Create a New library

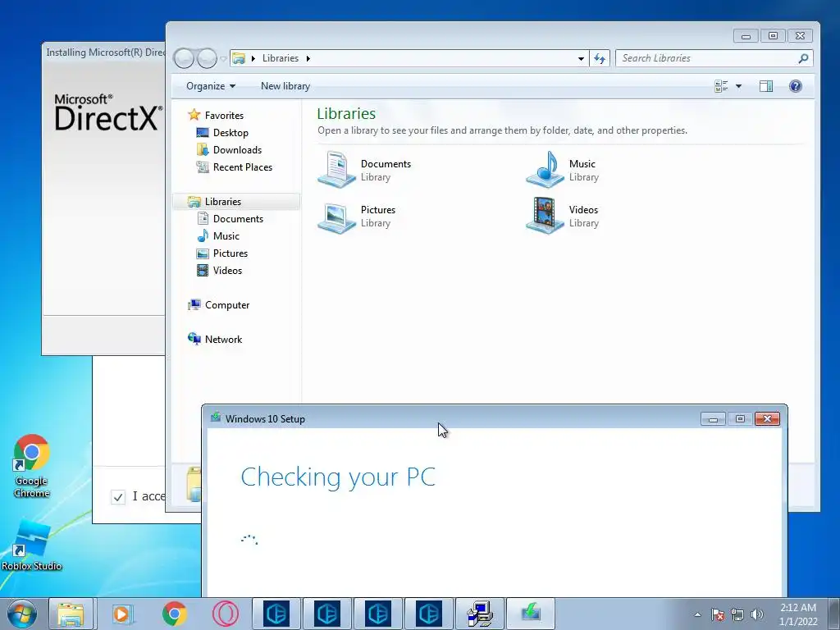pos(285,86)
